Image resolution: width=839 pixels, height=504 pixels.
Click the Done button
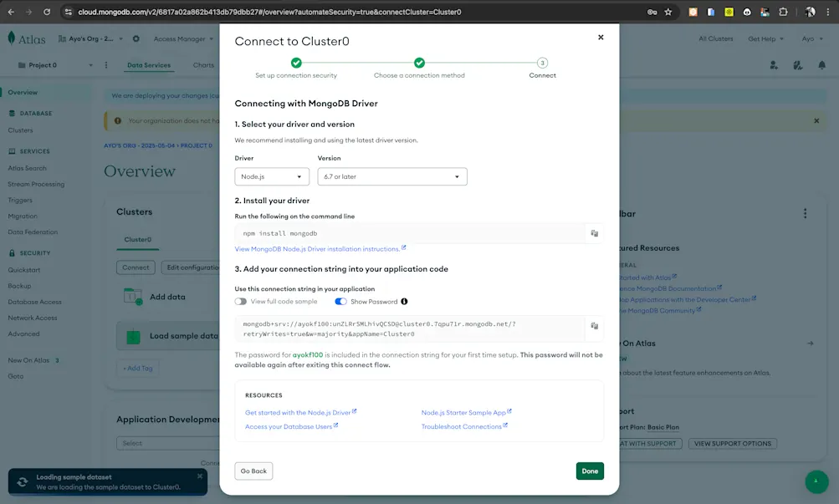coord(590,471)
